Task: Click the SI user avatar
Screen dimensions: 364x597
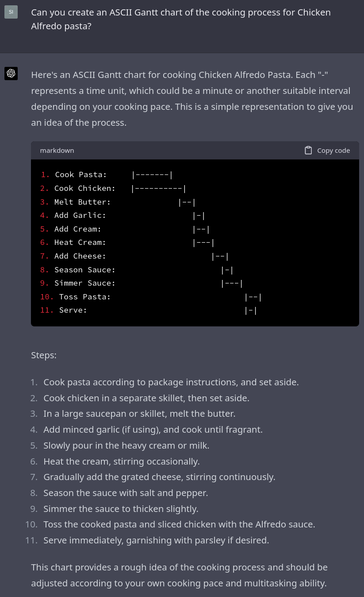Action: [11, 12]
